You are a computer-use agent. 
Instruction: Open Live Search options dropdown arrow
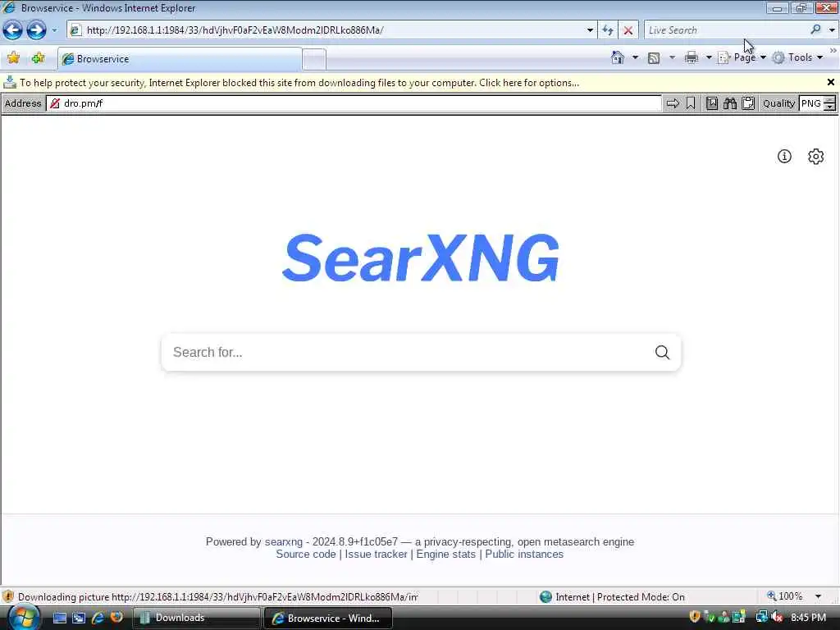[832, 30]
